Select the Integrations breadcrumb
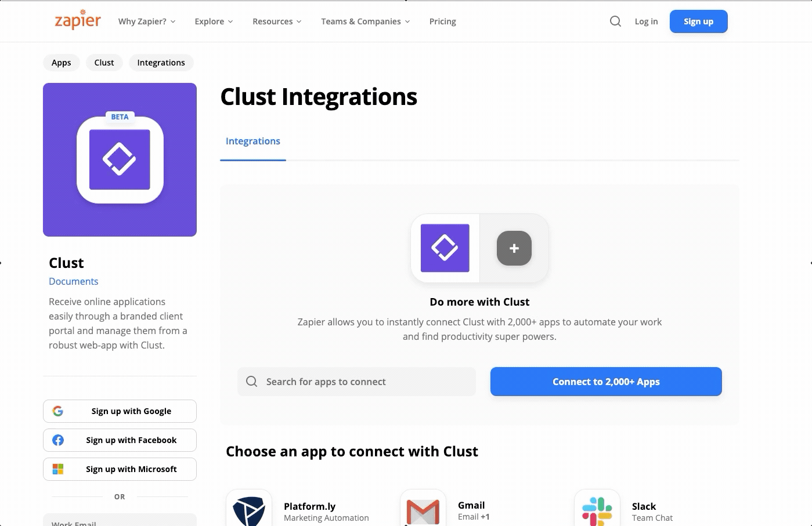Viewport: 812px width, 526px height. tap(161, 63)
